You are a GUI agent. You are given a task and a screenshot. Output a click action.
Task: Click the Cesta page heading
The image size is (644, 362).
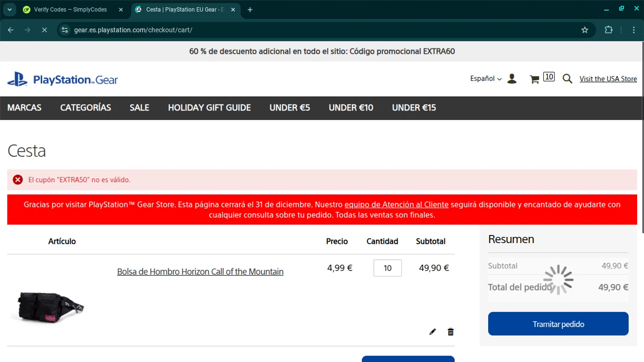pyautogui.click(x=27, y=151)
